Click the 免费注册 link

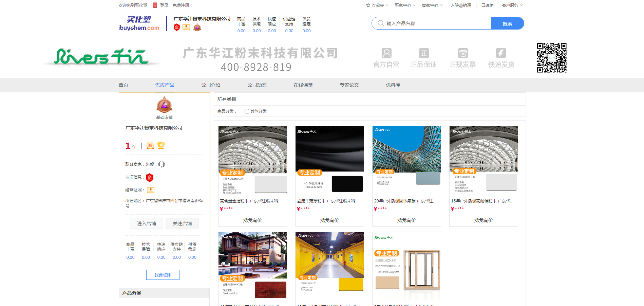181,5
